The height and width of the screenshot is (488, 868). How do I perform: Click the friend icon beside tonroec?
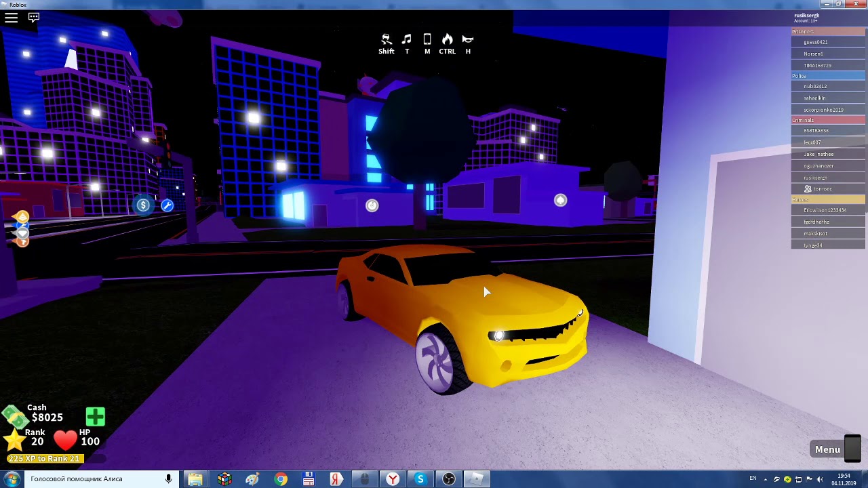tap(808, 189)
